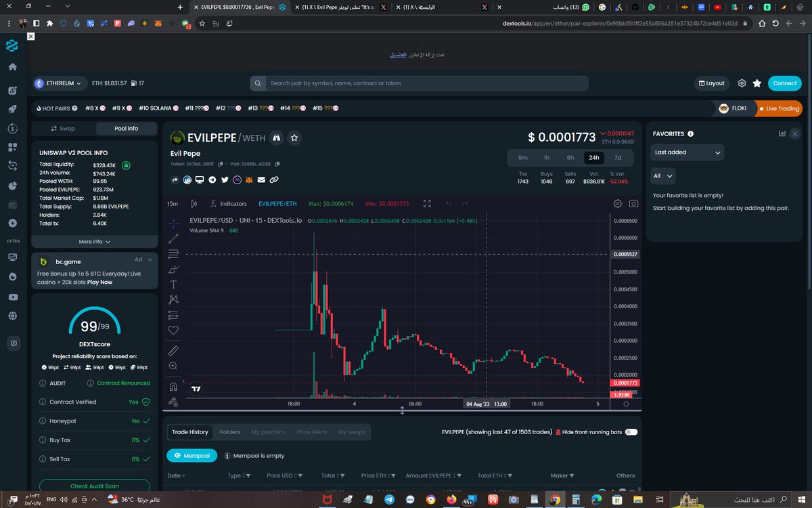
Task: Open the Price Alerts tab
Action: [x=312, y=432]
